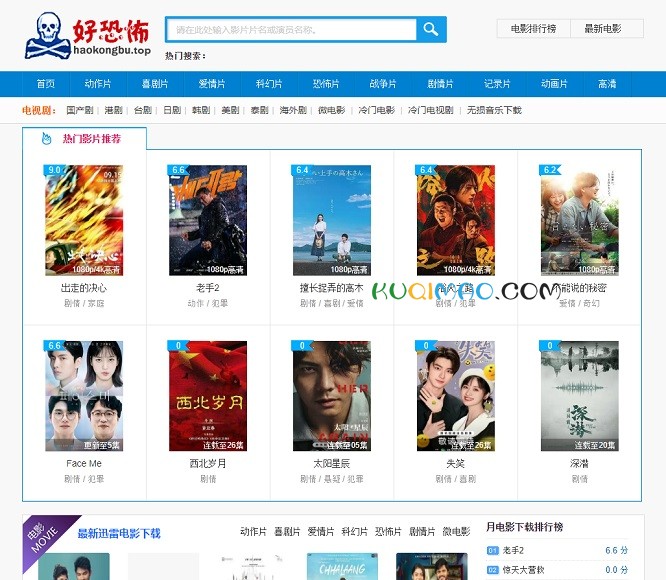Open the 台剧 link
Image resolution: width=666 pixels, height=580 pixels.
143,110
